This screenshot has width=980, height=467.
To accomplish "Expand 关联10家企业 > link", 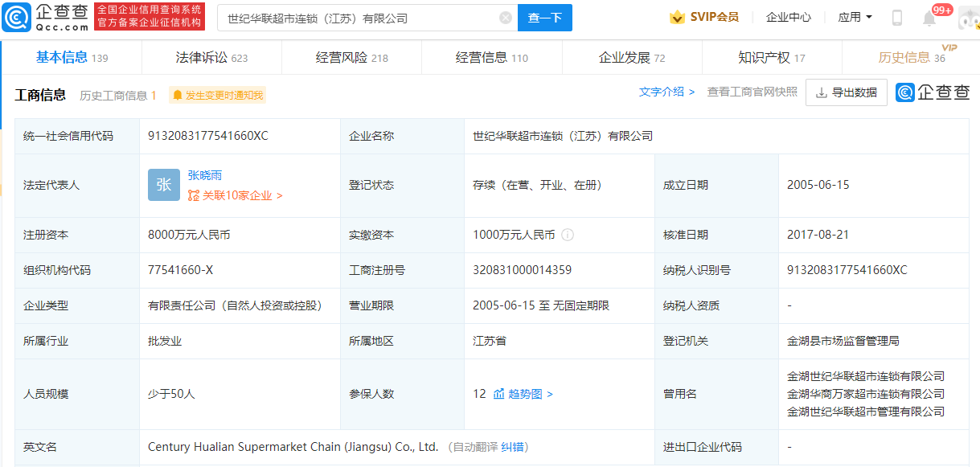I will pos(236,195).
